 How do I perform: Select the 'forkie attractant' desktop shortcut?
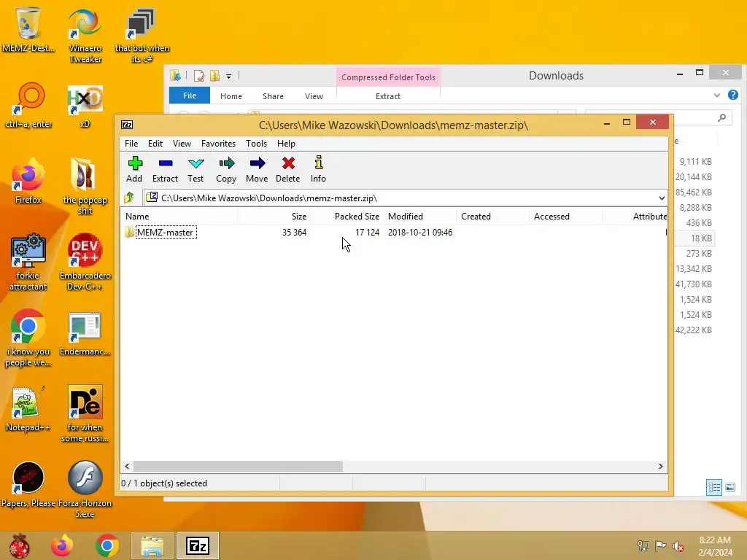[28, 262]
